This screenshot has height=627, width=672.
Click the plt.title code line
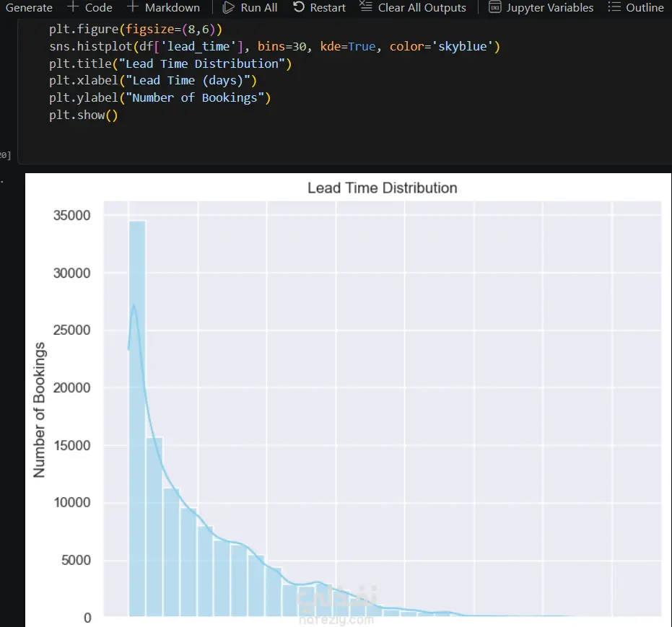(170, 63)
